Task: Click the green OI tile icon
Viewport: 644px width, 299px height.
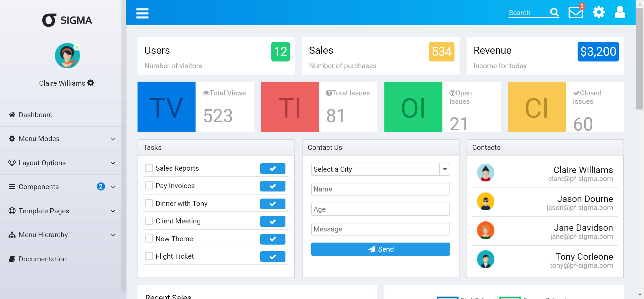Action: (x=413, y=107)
